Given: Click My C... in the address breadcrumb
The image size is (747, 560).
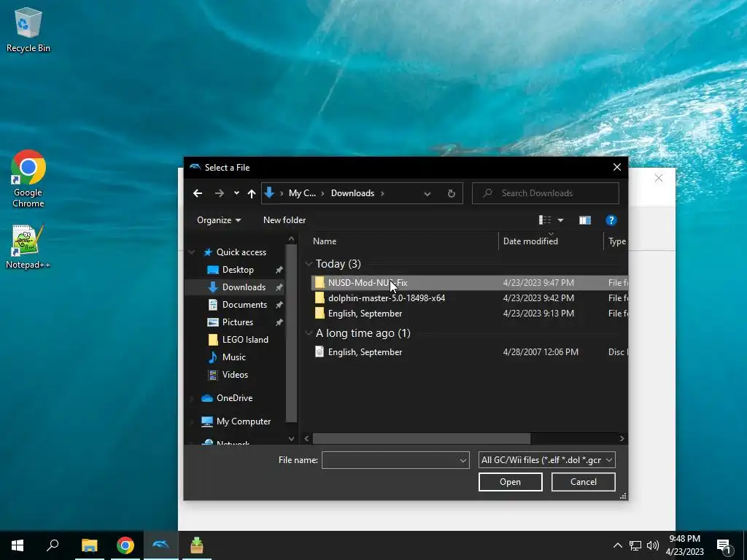Looking at the screenshot, I should [302, 193].
